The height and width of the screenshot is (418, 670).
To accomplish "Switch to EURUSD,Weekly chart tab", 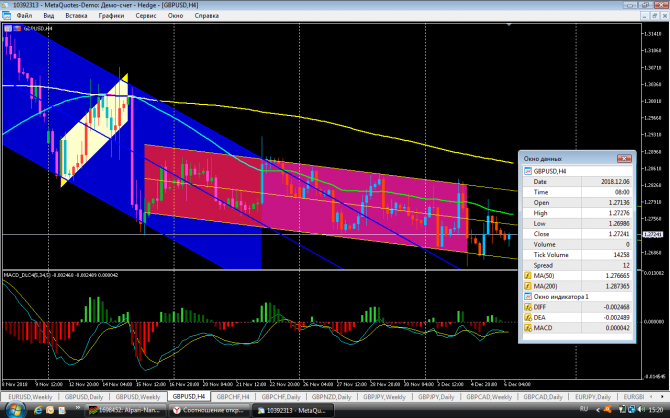I will [x=30, y=397].
